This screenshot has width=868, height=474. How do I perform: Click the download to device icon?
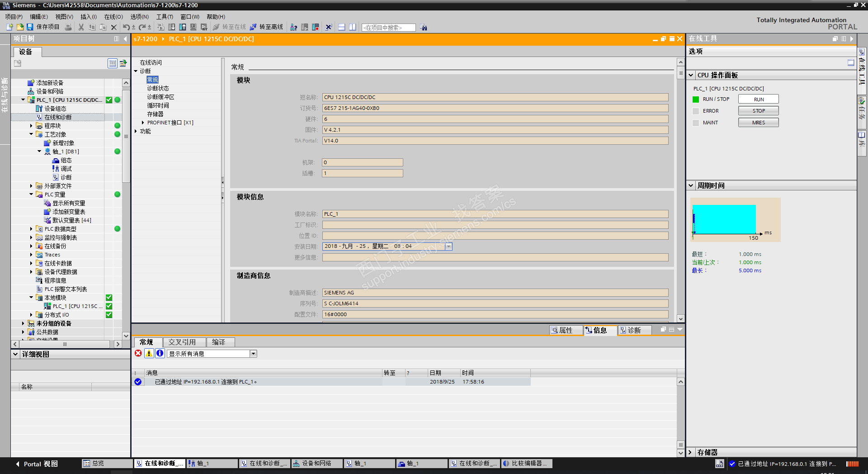point(172,27)
